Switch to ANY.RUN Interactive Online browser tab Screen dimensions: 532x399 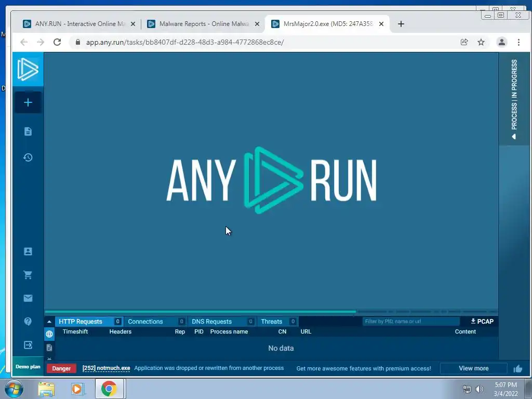point(79,24)
